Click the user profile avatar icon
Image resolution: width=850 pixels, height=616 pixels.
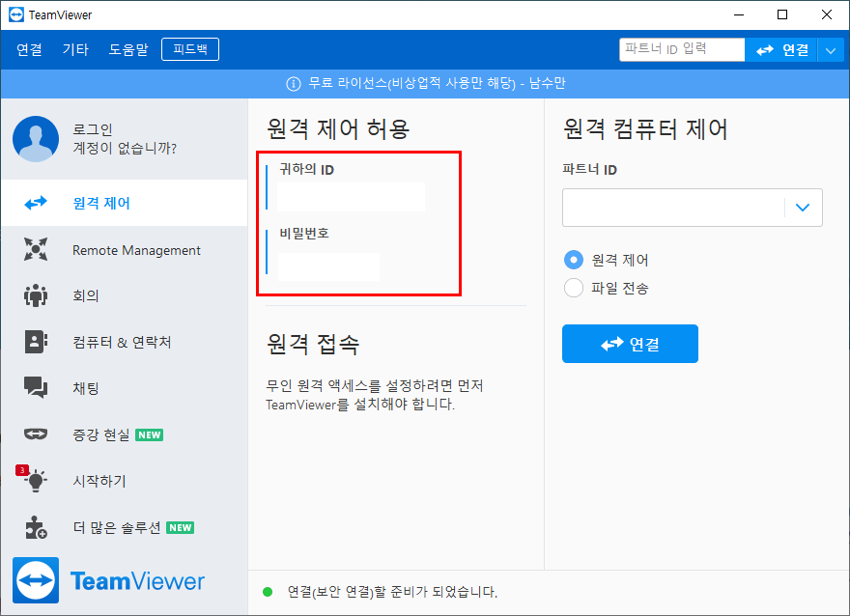36,139
